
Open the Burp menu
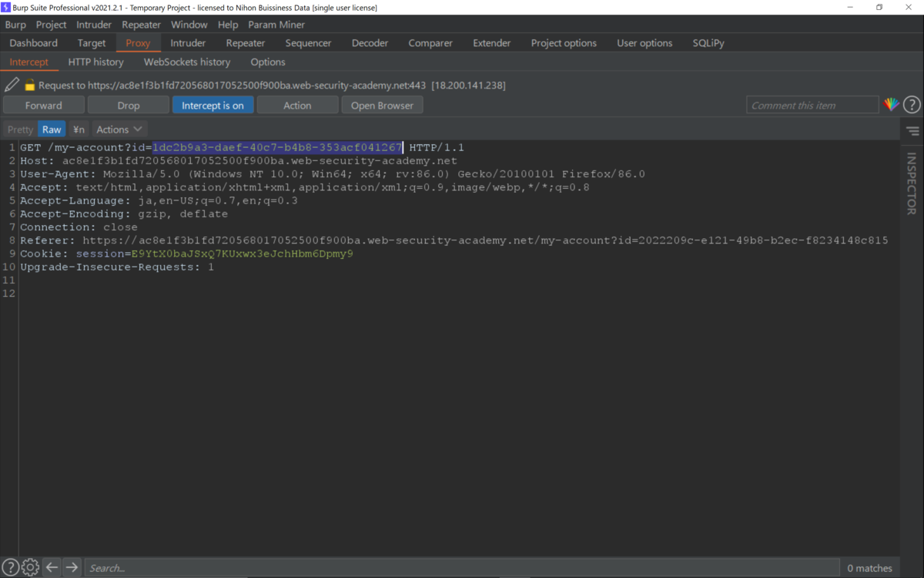click(x=15, y=25)
